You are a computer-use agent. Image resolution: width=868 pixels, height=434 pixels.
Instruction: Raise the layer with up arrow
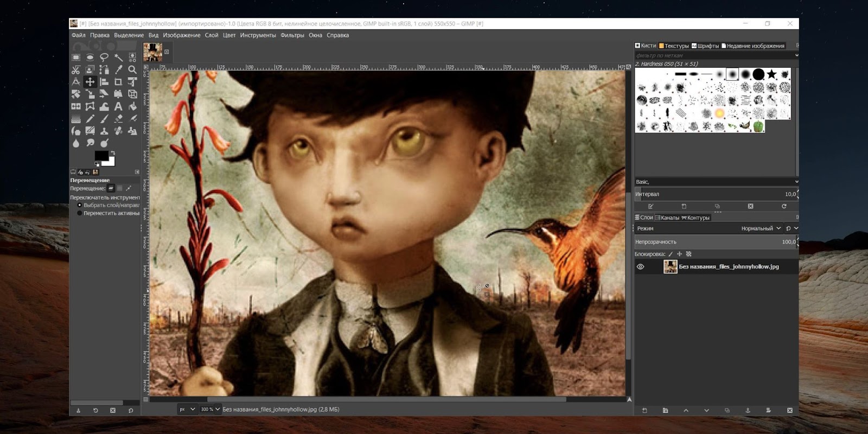click(x=686, y=411)
